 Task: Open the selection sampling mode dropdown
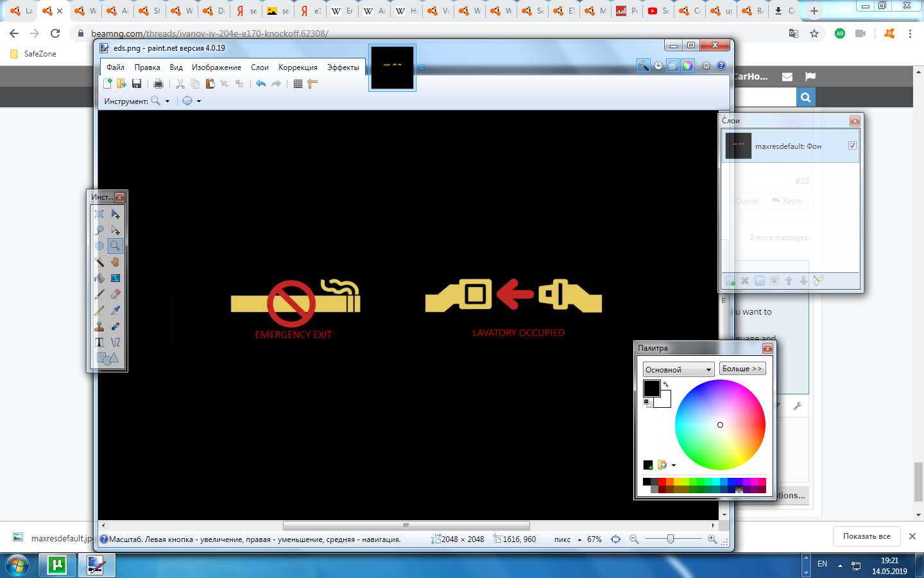192,101
